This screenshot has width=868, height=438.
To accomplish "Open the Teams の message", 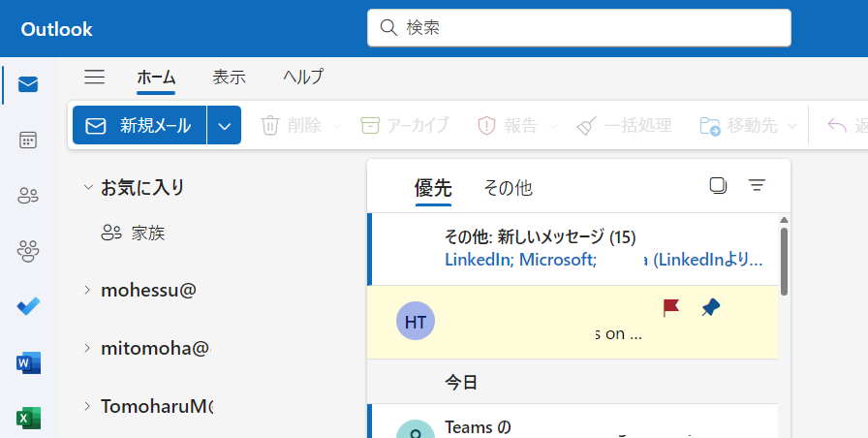I will point(573,422).
